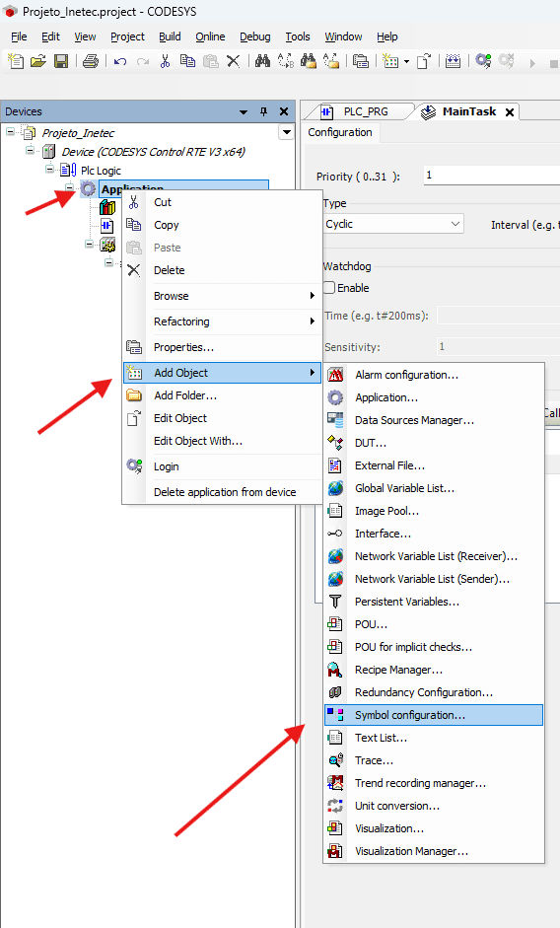Viewport: 560px width, 928px height.
Task: Open the Tools menu
Action: [x=298, y=36]
